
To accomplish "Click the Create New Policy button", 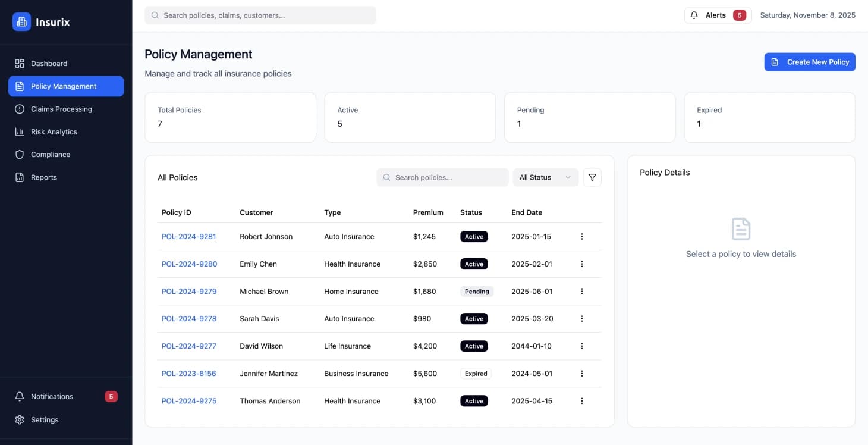I will click(x=810, y=62).
